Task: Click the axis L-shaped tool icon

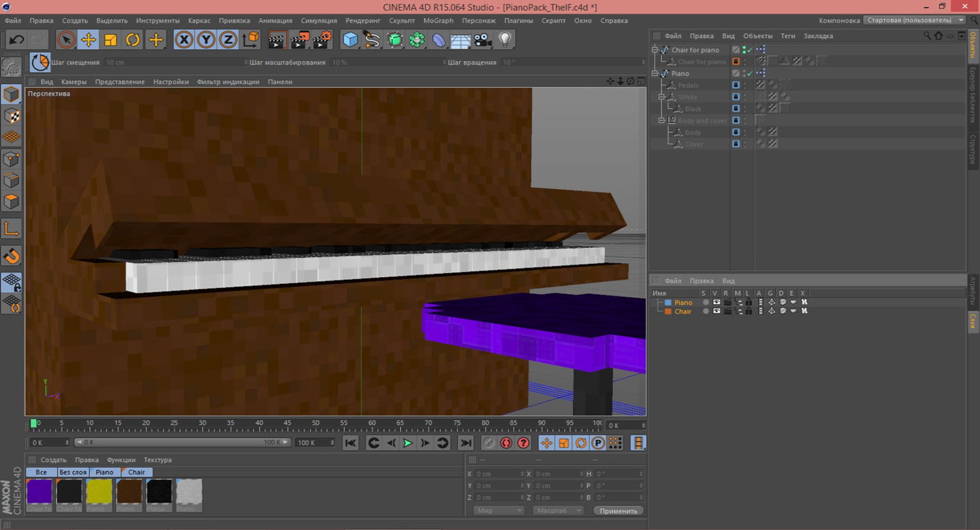Action: point(11,229)
